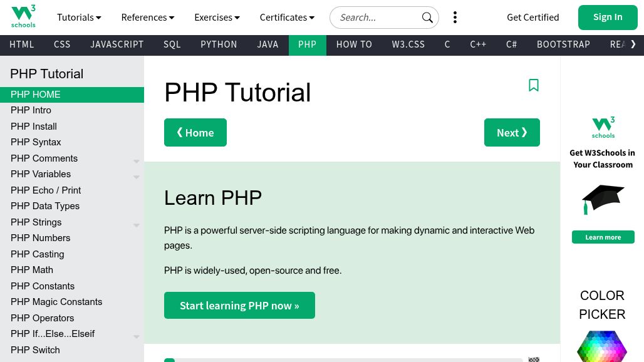644x362 pixels.
Task: Click the checkered flag progress icon
Action: pos(534,359)
